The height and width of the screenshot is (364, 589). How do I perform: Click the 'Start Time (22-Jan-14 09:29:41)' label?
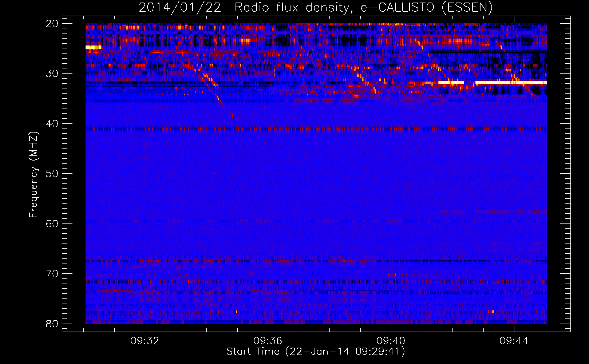pos(316,352)
